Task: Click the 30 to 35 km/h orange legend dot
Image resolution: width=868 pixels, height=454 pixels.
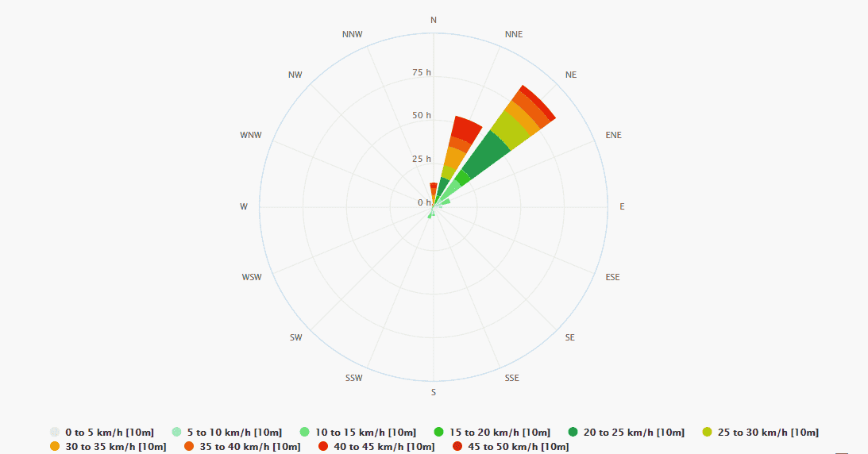Action: (55, 447)
